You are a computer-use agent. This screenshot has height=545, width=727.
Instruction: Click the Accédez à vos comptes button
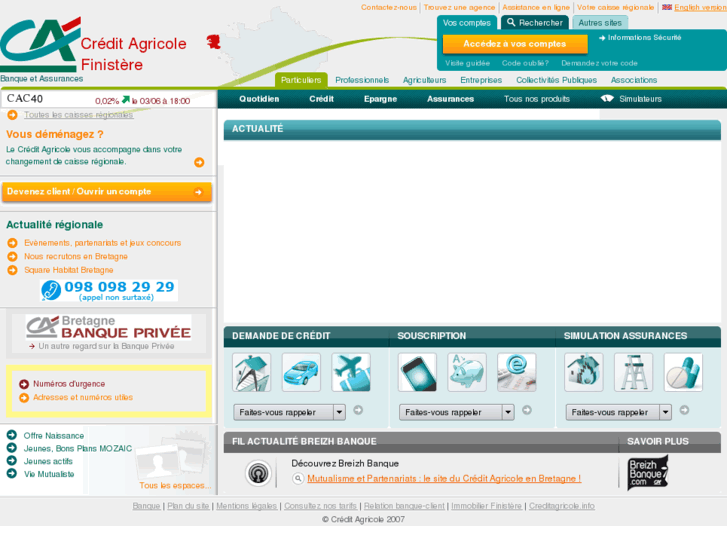coord(515,44)
